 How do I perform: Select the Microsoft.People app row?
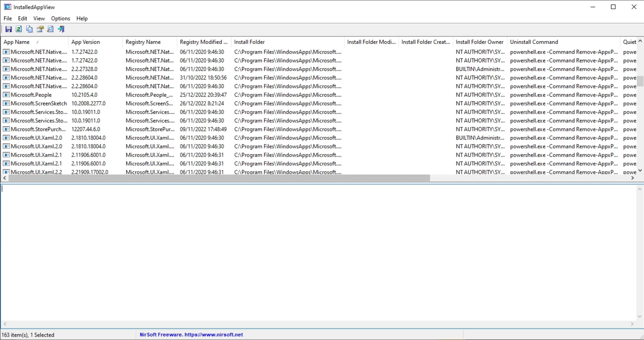pyautogui.click(x=319, y=95)
